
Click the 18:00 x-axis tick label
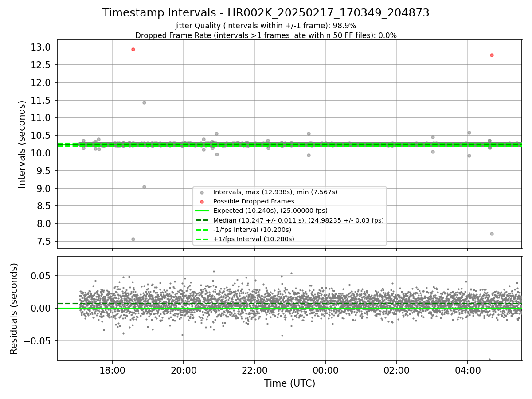pos(113,370)
